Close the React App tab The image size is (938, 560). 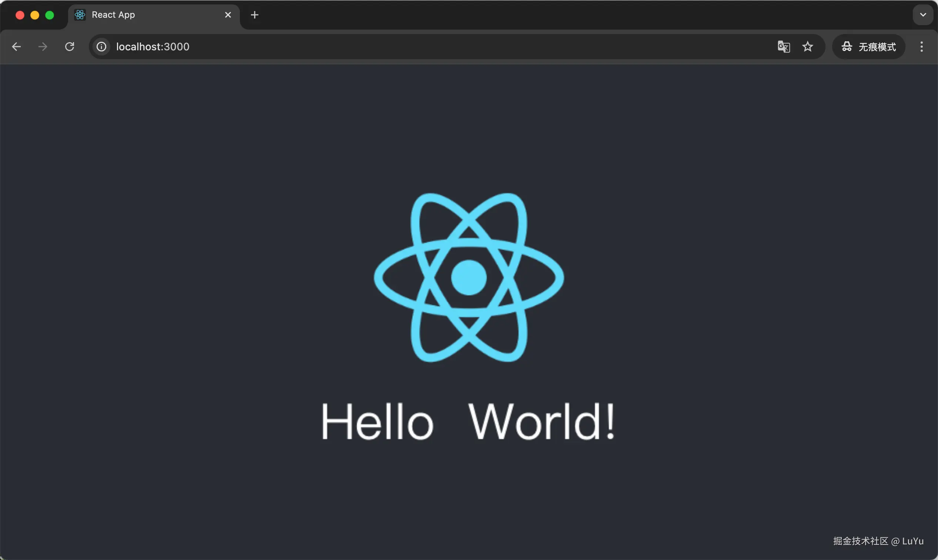pyautogui.click(x=228, y=15)
